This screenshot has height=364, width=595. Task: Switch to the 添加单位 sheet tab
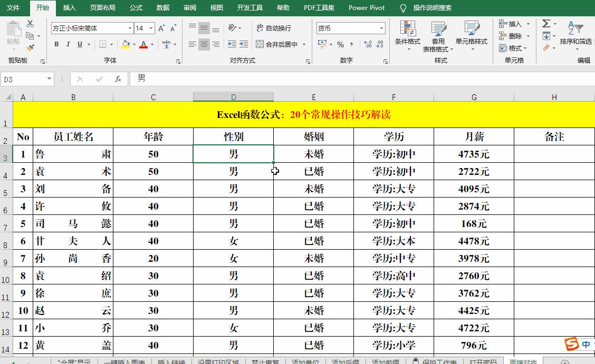305,362
